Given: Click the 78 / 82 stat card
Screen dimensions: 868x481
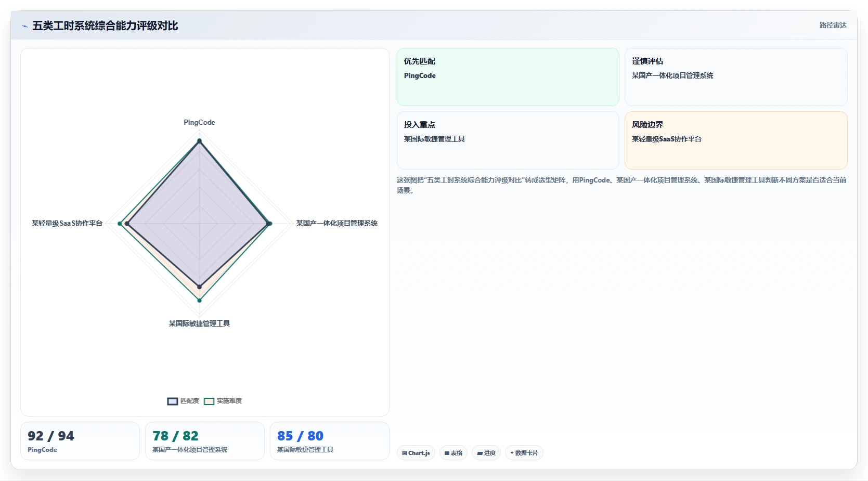Looking at the screenshot, I should coord(205,441).
